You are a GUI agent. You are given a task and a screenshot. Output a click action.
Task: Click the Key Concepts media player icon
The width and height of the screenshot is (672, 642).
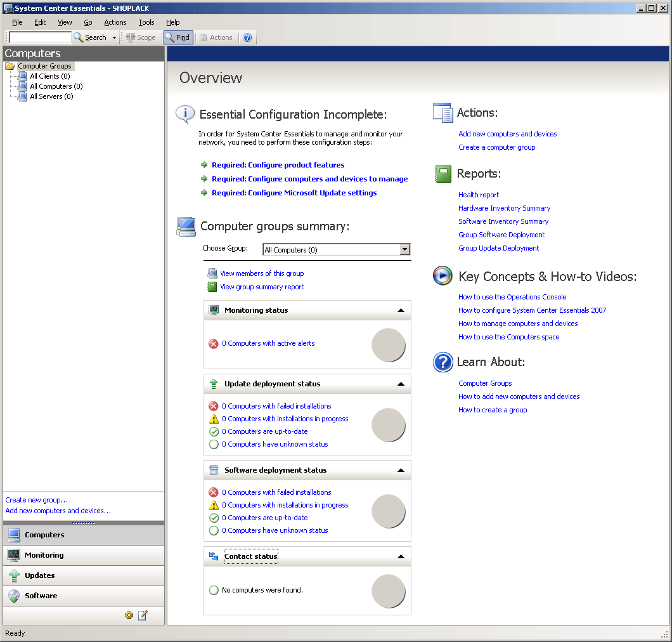[x=443, y=276]
